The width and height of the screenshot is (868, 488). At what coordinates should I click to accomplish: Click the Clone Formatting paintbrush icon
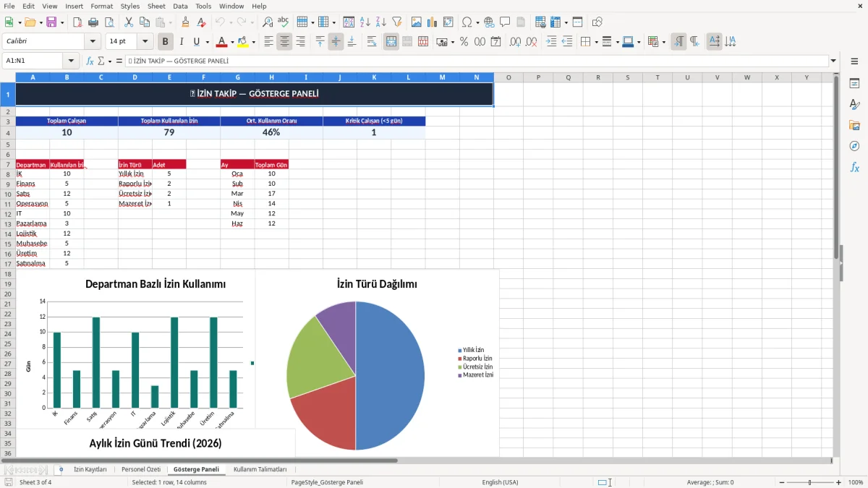point(186,22)
